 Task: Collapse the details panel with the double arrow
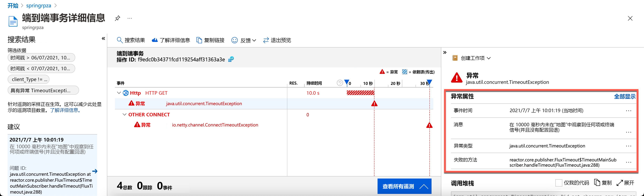(445, 52)
